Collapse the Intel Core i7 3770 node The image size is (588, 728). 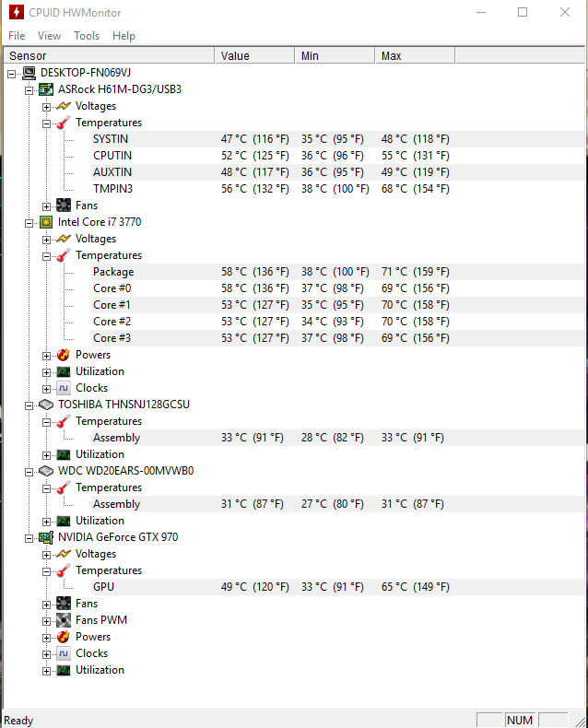[x=29, y=223]
